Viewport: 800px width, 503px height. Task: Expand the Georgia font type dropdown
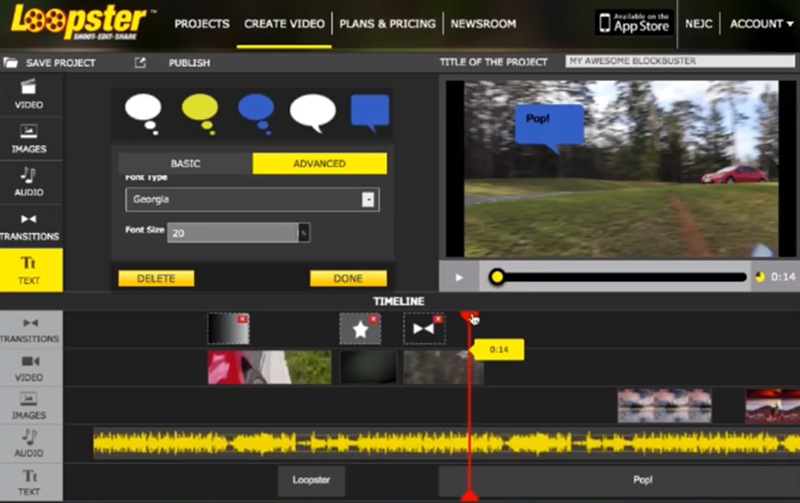click(369, 200)
